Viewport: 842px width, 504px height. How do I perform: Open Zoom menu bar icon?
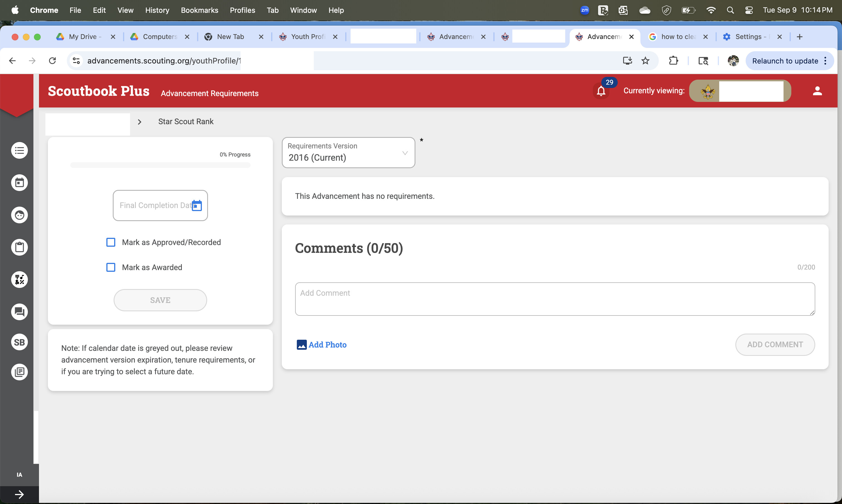(585, 10)
